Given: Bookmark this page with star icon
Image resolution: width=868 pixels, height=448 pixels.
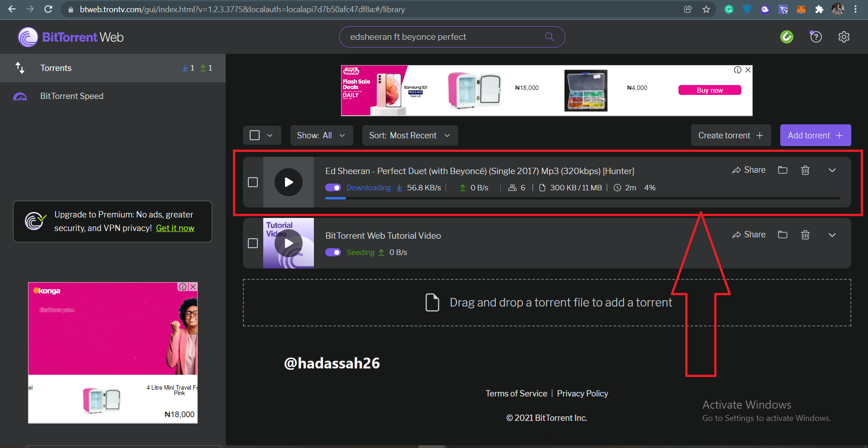Looking at the screenshot, I should coord(706,9).
